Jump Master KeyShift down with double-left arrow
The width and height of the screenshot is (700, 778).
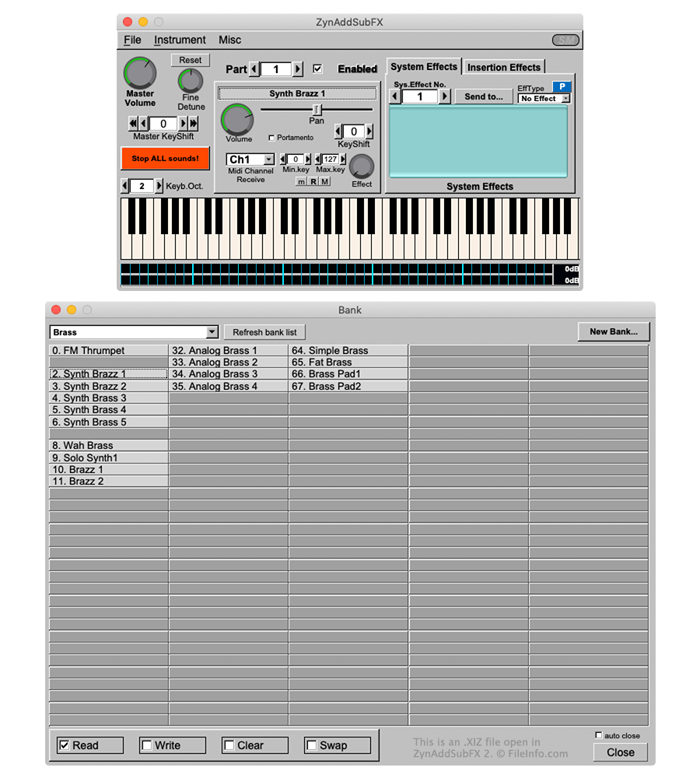tap(133, 124)
